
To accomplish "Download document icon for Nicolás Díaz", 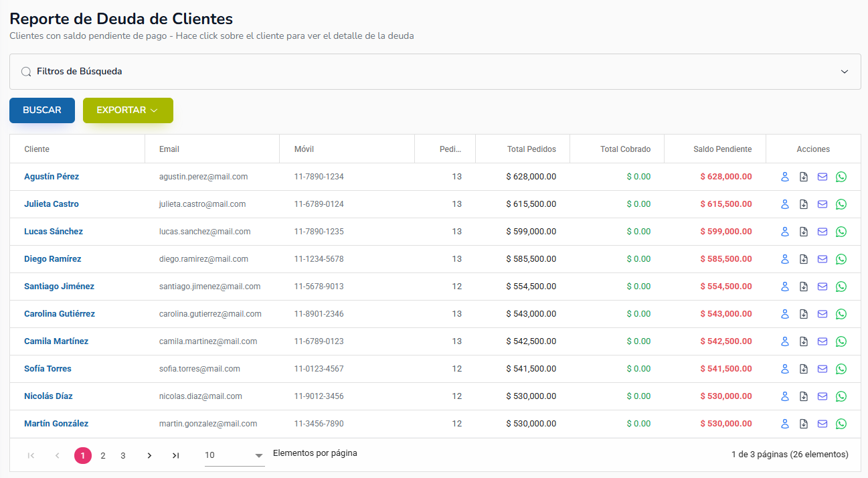I will pyautogui.click(x=804, y=396).
